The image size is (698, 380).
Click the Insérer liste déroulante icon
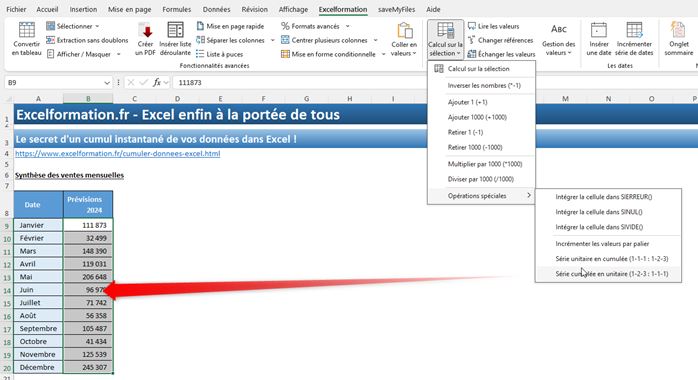(175, 30)
